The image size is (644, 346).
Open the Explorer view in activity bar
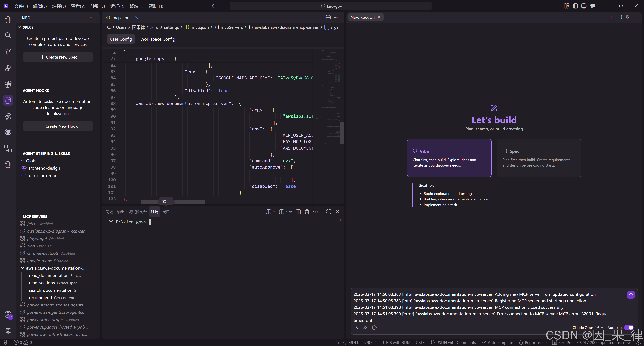(x=8, y=19)
